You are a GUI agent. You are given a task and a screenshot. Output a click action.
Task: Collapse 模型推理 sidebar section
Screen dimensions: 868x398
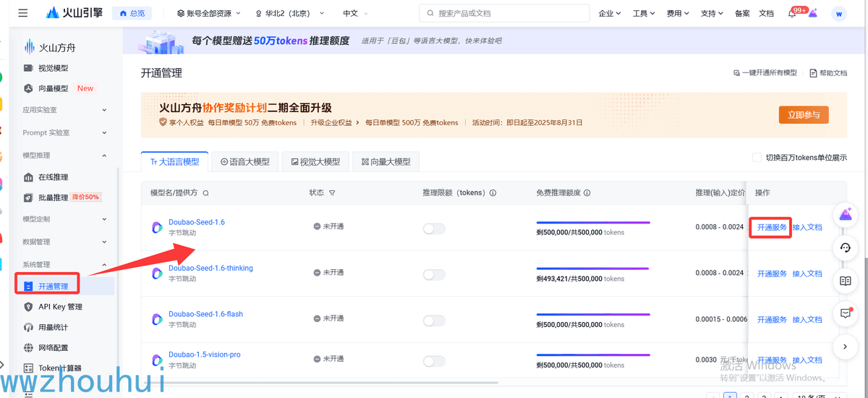[65, 156]
